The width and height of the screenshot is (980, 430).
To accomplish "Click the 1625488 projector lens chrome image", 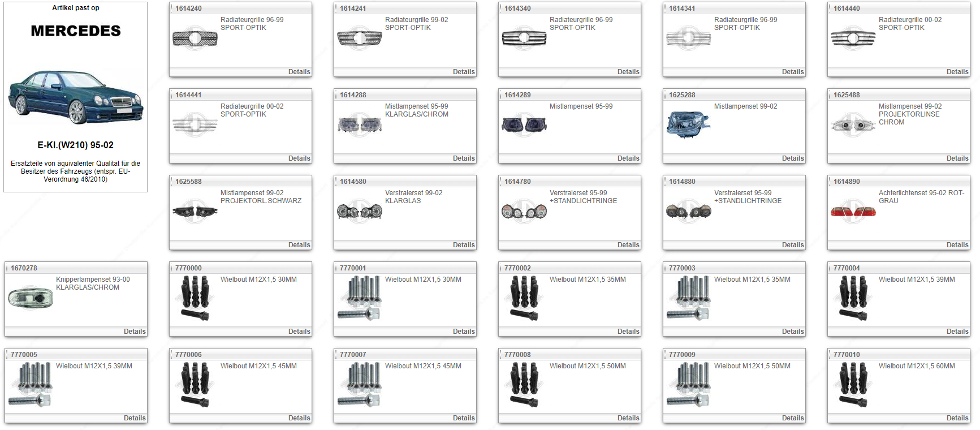I will click(x=853, y=125).
